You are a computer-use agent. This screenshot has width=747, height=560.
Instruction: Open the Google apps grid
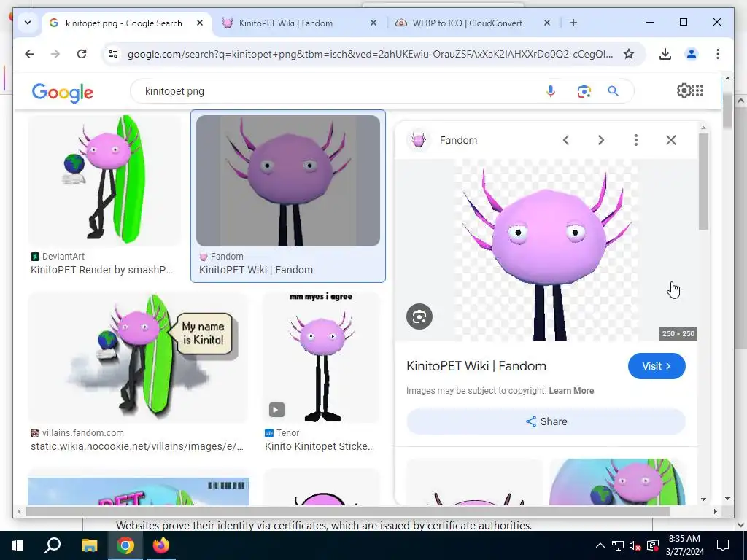[x=697, y=90]
